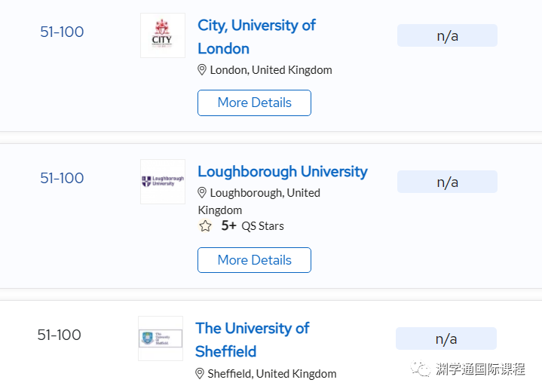This screenshot has height=392, width=542.
Task: Select the n/a score for City University
Action: coord(447,35)
